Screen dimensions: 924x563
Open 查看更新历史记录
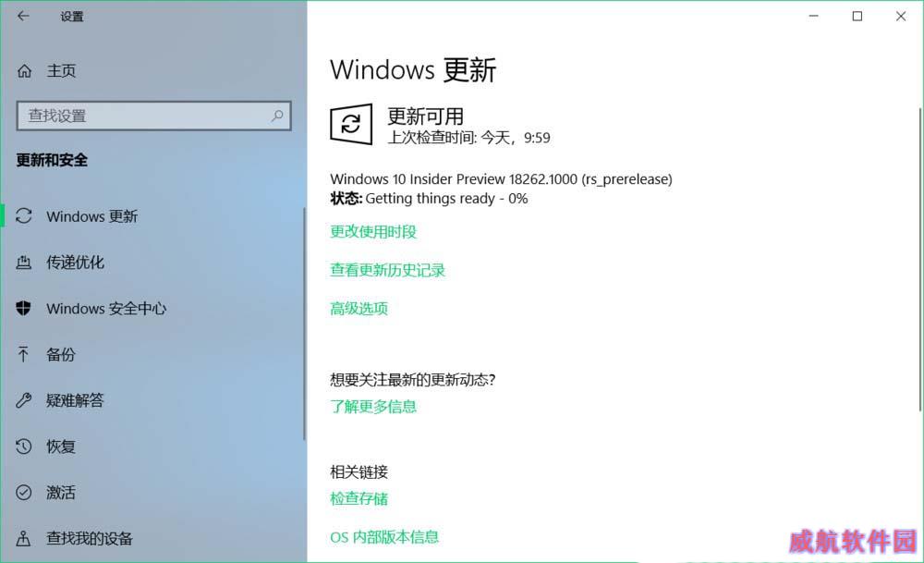point(387,270)
